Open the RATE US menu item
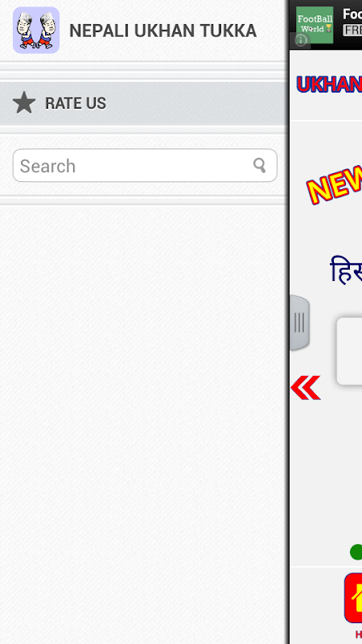This screenshot has height=644, width=362. coord(143,104)
